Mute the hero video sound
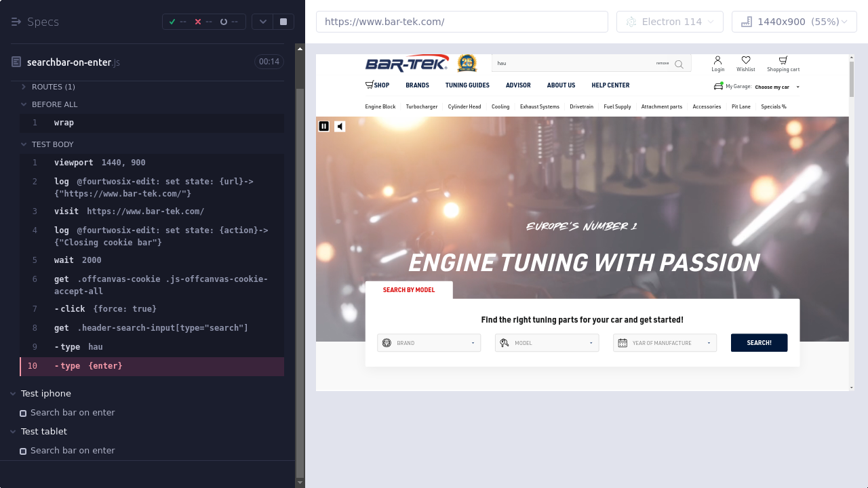 pos(340,126)
